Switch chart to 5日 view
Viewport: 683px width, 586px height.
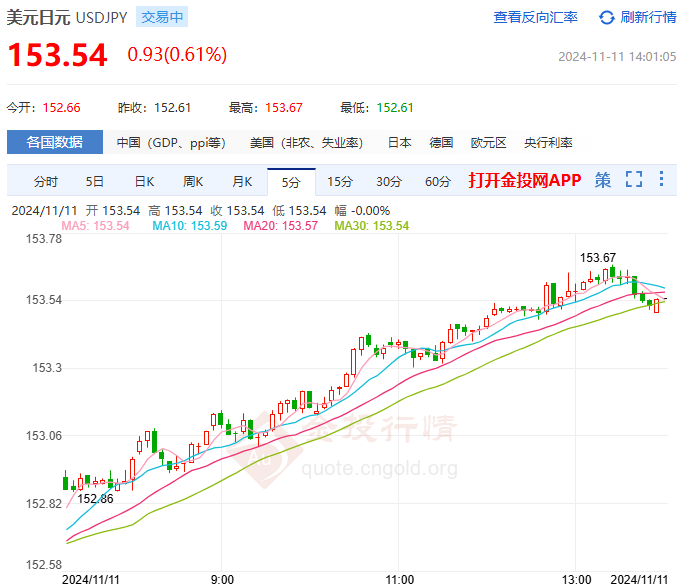pyautogui.click(x=95, y=181)
